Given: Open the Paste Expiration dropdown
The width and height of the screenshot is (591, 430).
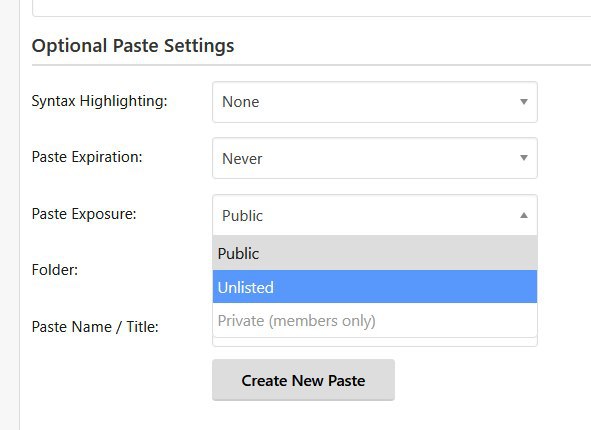Looking at the screenshot, I should 375,158.
